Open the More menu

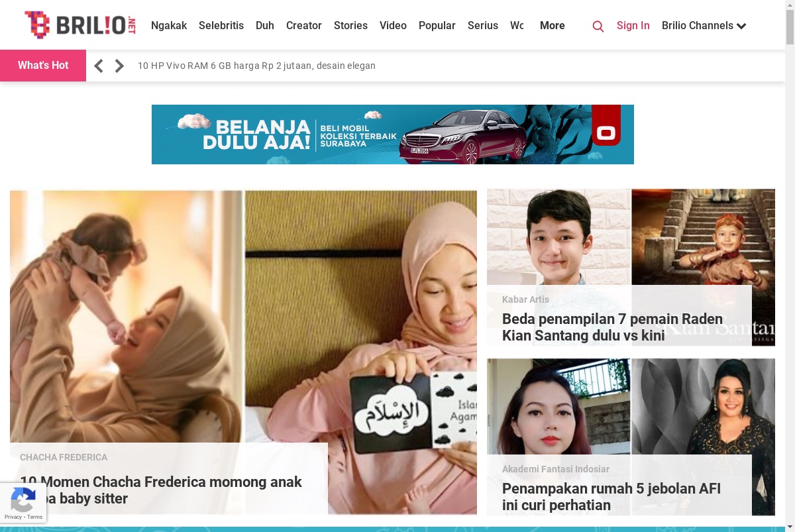(x=553, y=26)
